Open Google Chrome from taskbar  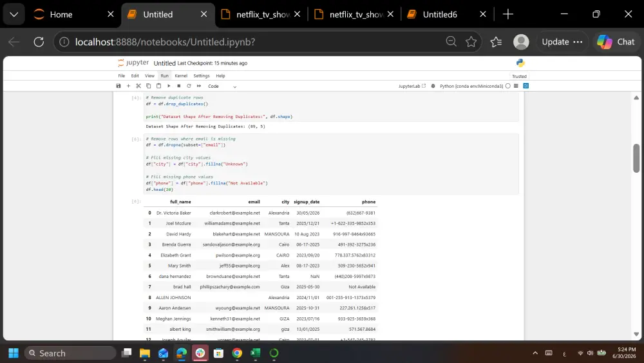pos(237,353)
